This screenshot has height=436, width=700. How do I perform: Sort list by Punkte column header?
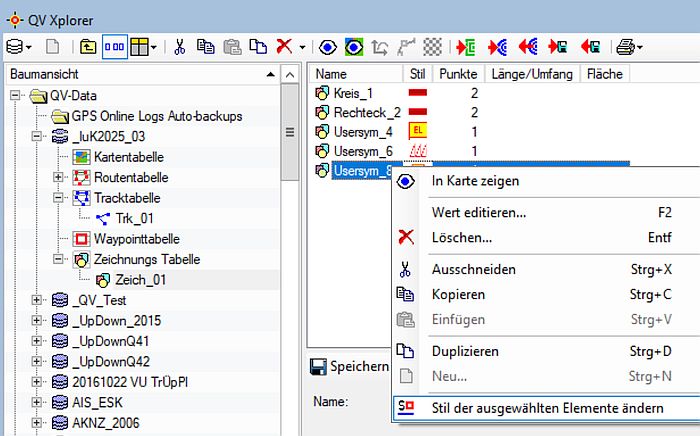pyautogui.click(x=458, y=74)
